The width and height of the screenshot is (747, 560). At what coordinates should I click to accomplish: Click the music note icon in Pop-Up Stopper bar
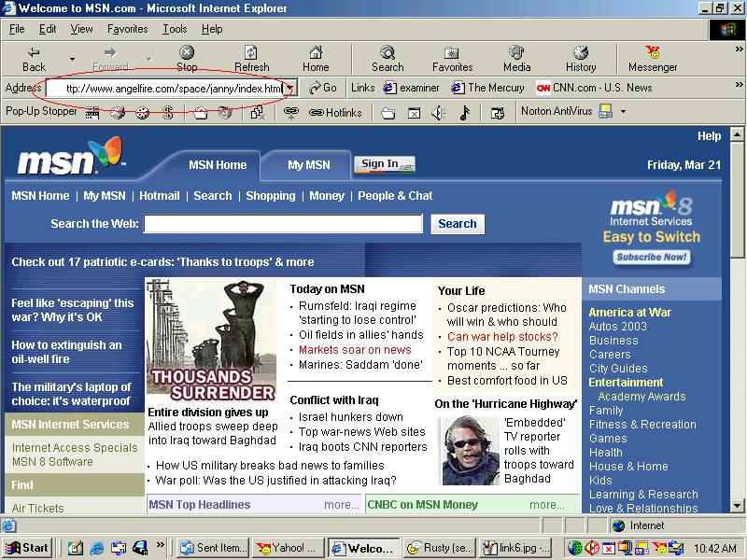[464, 113]
